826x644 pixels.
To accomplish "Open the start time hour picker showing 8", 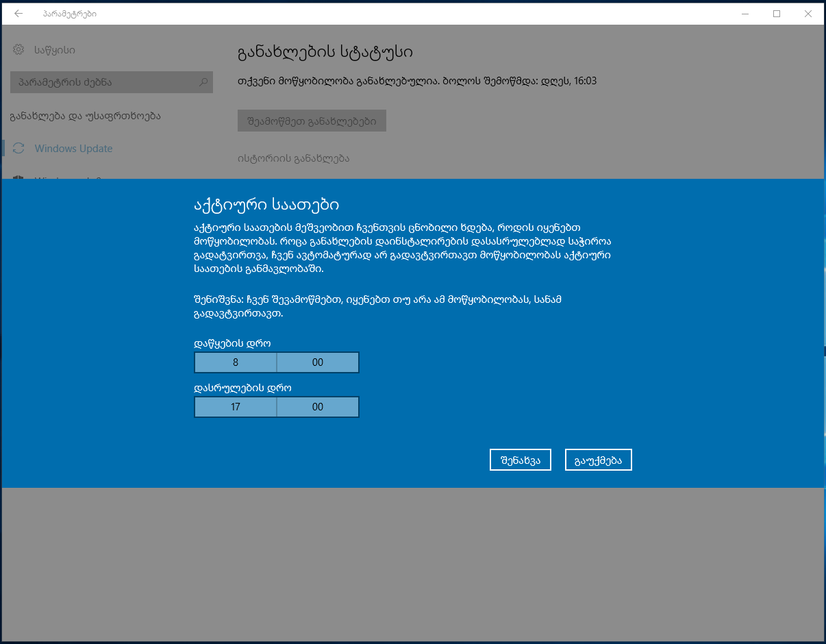I will (x=236, y=362).
